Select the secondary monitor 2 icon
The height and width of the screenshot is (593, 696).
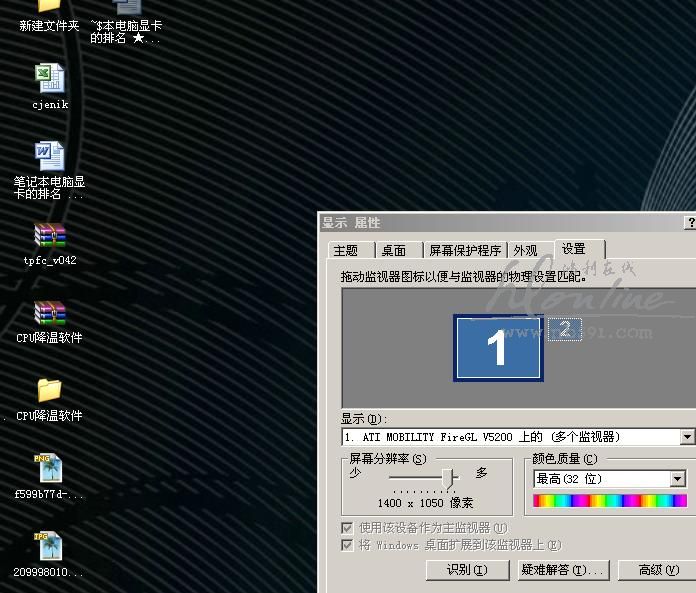coord(565,329)
